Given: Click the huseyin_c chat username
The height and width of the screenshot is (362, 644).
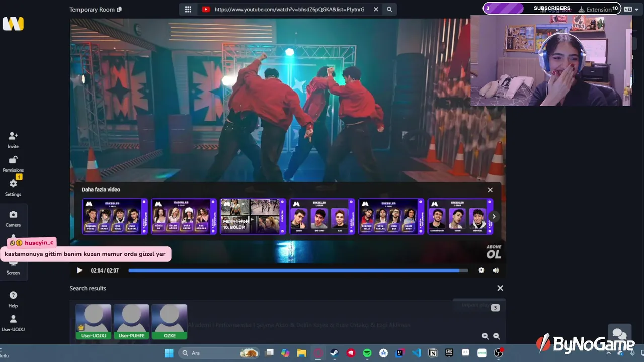Looking at the screenshot, I should [x=39, y=243].
